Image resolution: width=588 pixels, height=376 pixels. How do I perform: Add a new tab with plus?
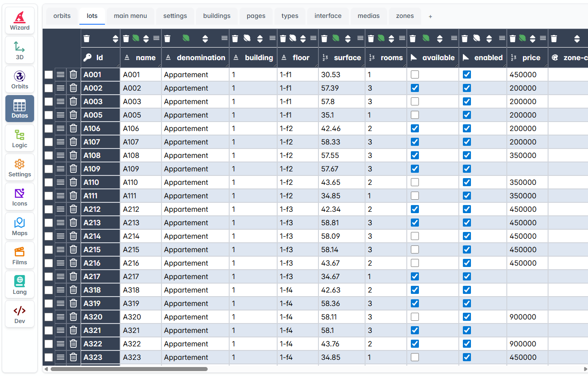click(x=431, y=17)
